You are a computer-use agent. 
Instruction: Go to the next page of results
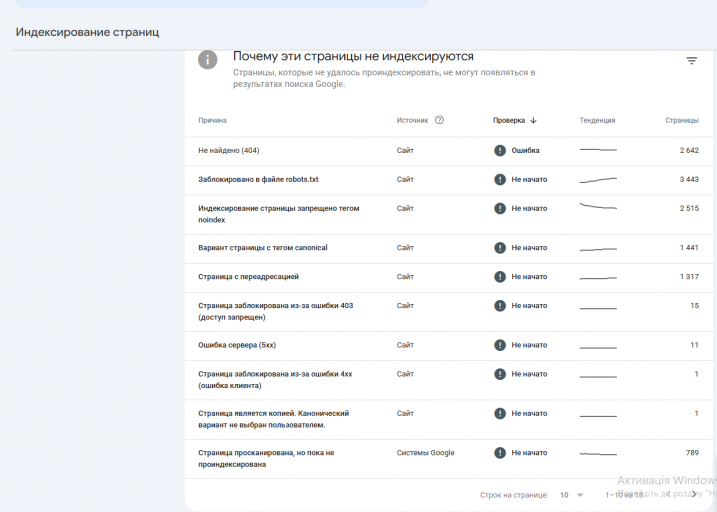pos(695,494)
